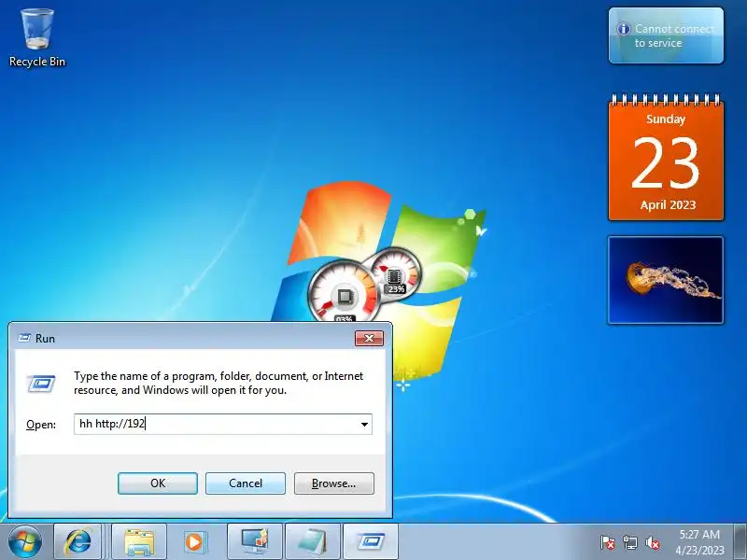This screenshot has height=560, width=747.
Task: Click the Start button orb
Action: [25, 541]
